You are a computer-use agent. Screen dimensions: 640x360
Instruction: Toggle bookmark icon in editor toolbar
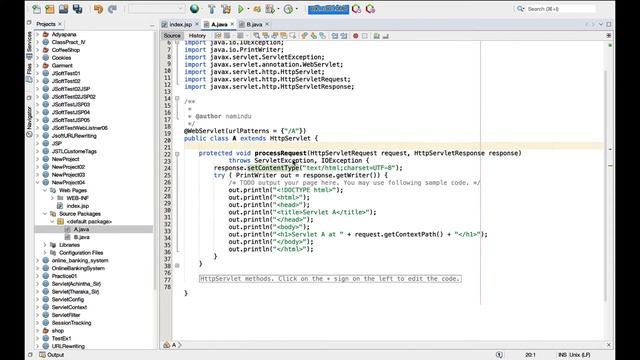(322, 36)
